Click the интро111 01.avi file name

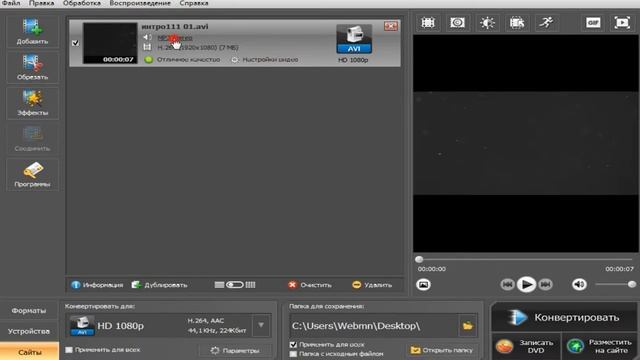pyautogui.click(x=175, y=27)
